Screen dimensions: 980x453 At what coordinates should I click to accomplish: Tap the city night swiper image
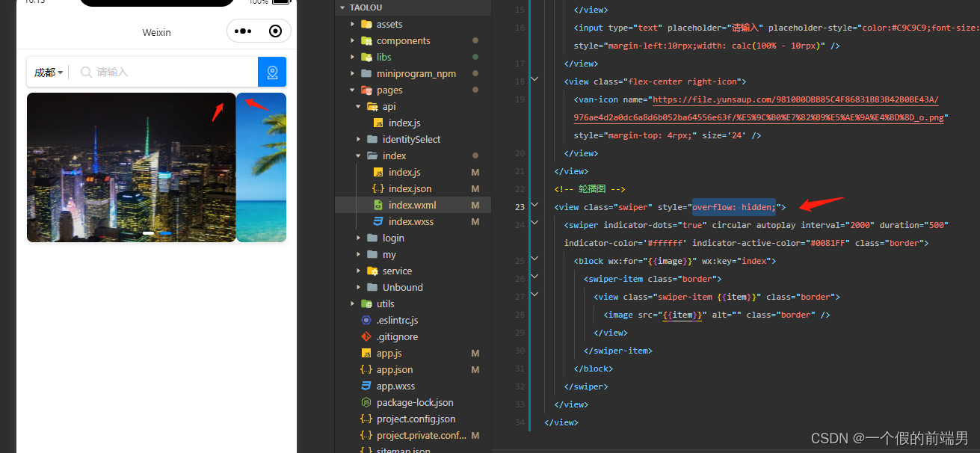click(x=132, y=167)
